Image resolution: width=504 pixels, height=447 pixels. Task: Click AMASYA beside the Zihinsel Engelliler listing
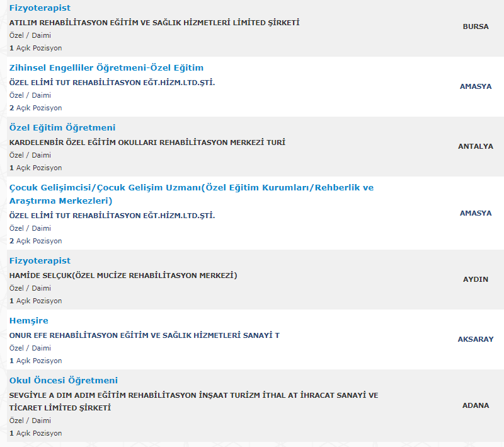coord(476,86)
